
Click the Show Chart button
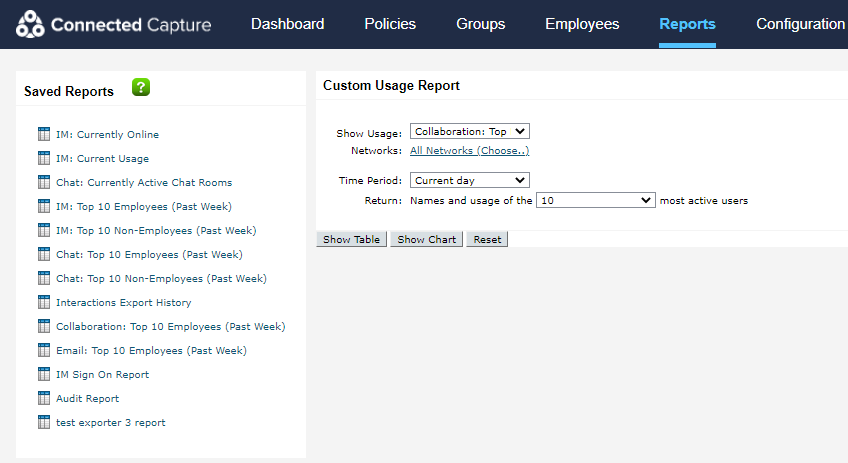click(x=427, y=239)
